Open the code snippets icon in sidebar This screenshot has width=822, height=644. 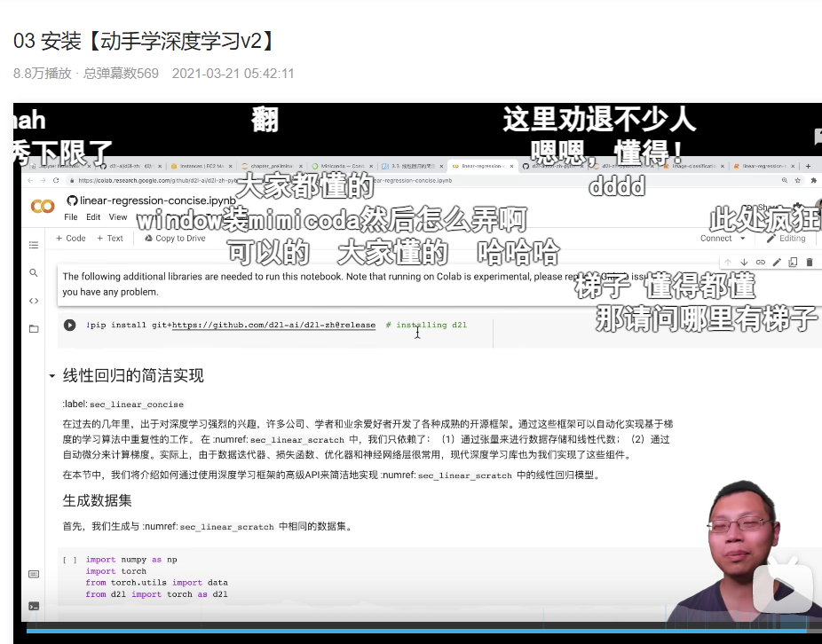pyautogui.click(x=34, y=300)
